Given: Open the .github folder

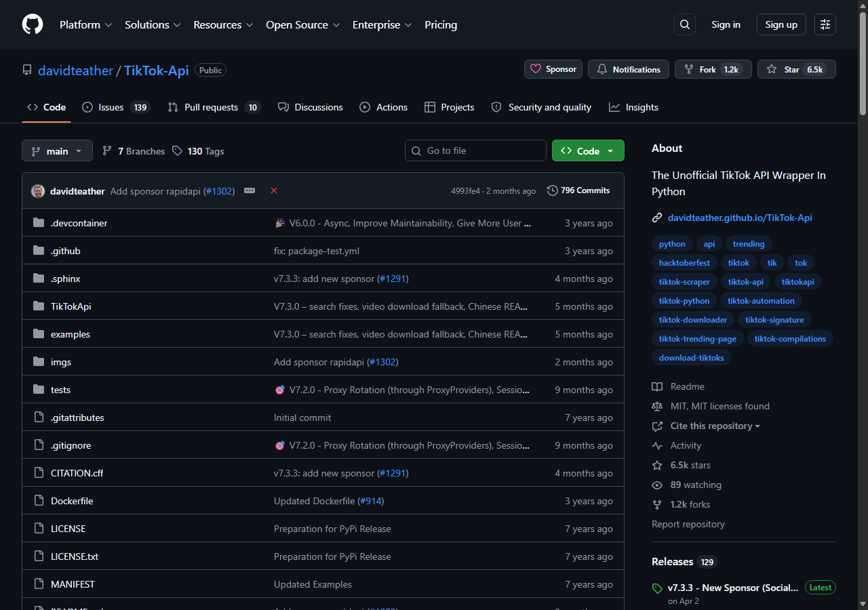Looking at the screenshot, I should tap(66, 251).
